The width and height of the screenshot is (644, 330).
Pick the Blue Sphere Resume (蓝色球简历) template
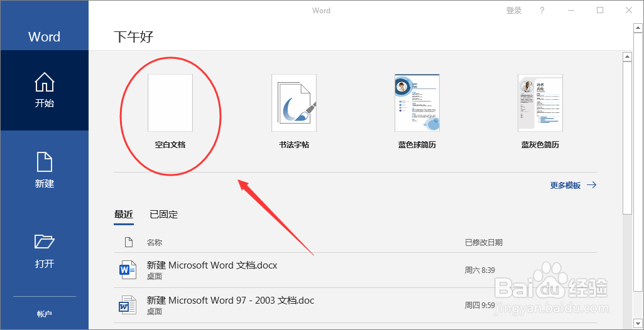pos(417,110)
